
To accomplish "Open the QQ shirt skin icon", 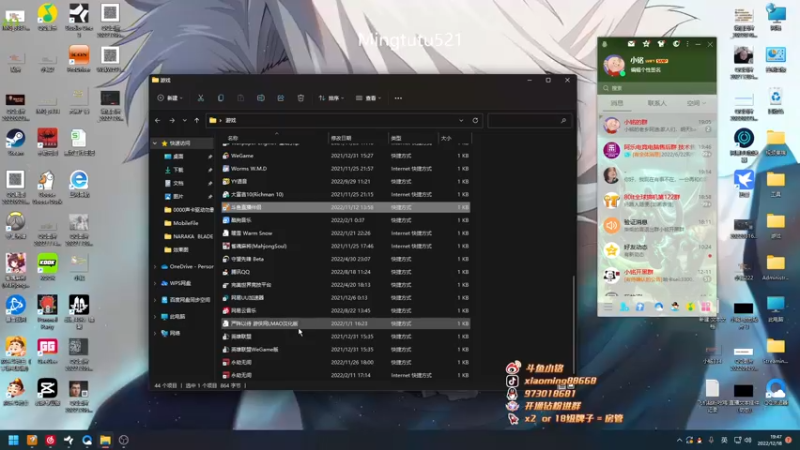I will 661,44.
